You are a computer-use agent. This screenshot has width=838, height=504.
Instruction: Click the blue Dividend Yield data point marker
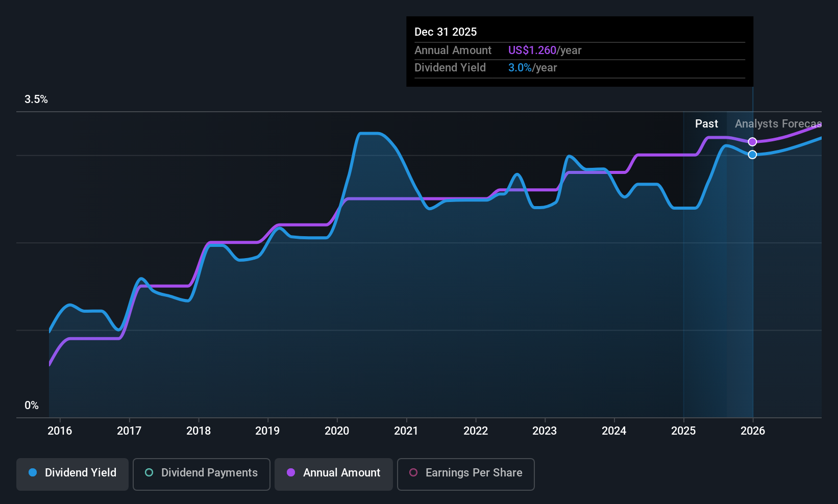click(x=752, y=155)
